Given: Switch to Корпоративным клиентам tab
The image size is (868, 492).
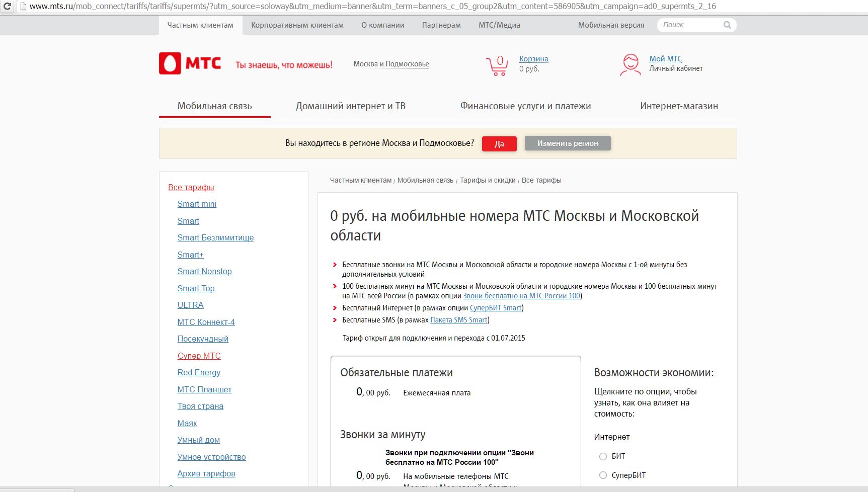Looking at the screenshot, I should click(x=297, y=25).
